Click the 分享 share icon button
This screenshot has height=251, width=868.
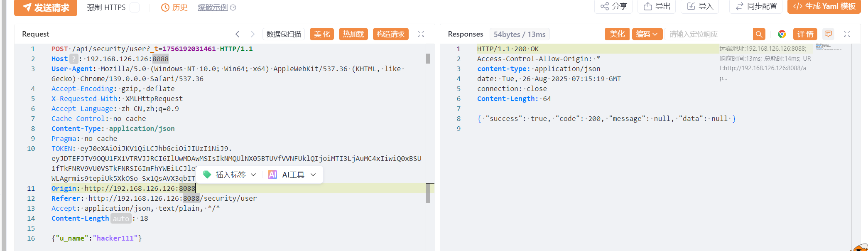click(x=613, y=6)
